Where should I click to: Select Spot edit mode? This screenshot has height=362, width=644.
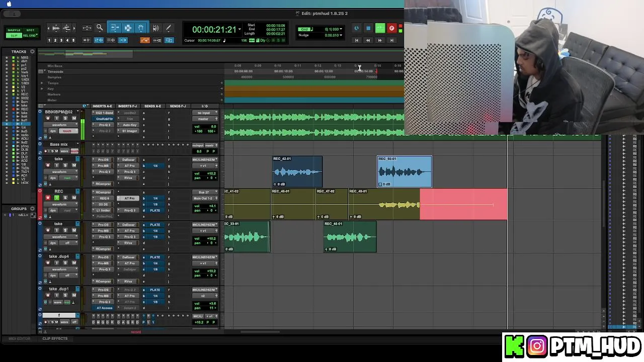31,30
